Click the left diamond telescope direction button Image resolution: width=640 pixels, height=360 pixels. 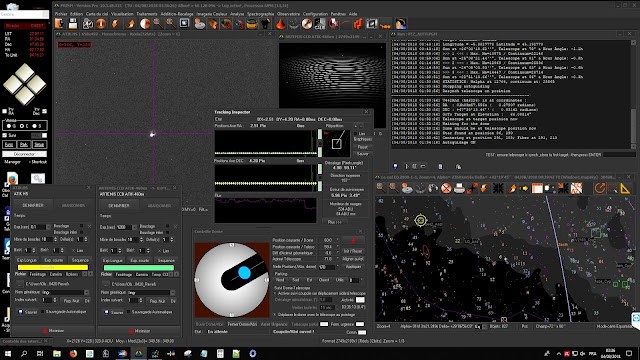click(x=13, y=84)
